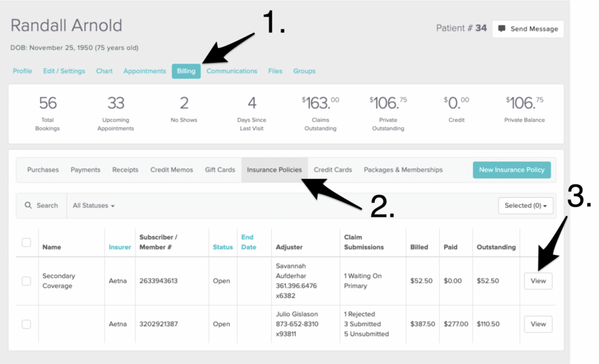Open the Groups tab
Image resolution: width=599 pixels, height=364 pixels.
[304, 71]
